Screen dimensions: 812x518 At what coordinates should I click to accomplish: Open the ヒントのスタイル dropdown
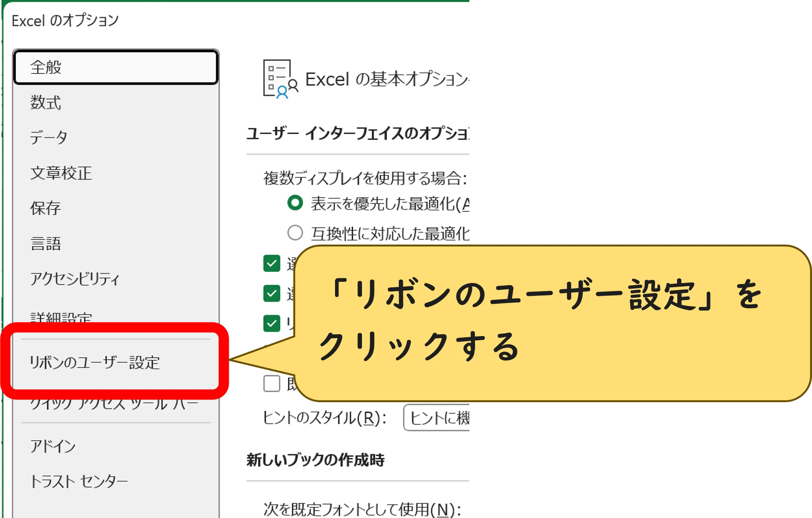pyautogui.click(x=436, y=418)
